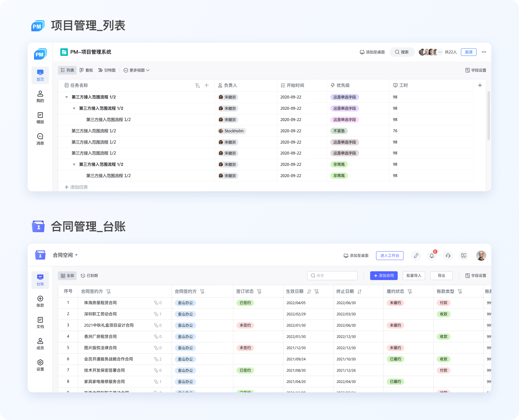This screenshot has height=420, width=519.
Task: Filter the 履约状态 column
Action: 410,292
